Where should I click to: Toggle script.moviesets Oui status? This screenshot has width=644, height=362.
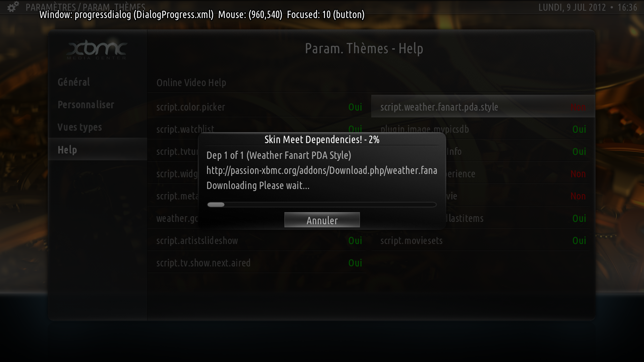point(579,240)
